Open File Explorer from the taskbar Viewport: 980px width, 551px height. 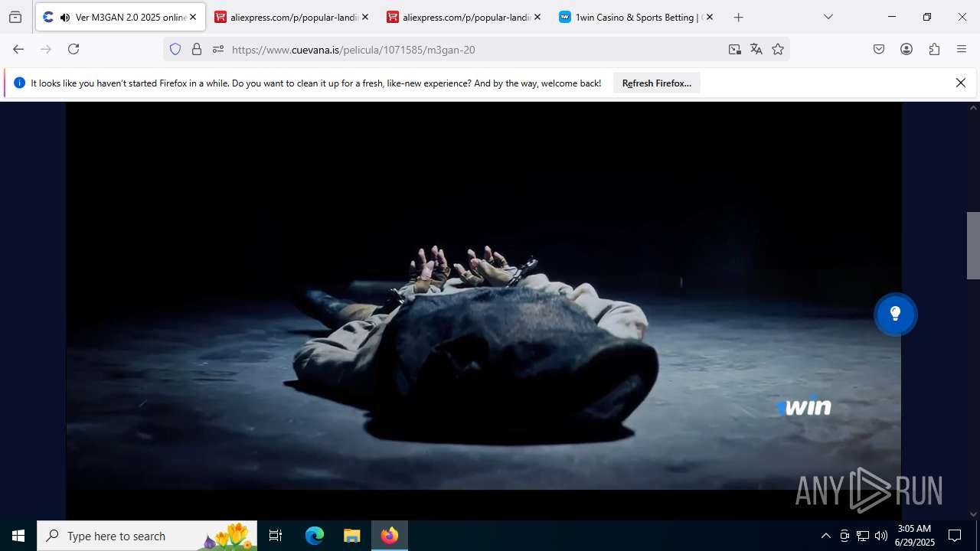pos(351,536)
